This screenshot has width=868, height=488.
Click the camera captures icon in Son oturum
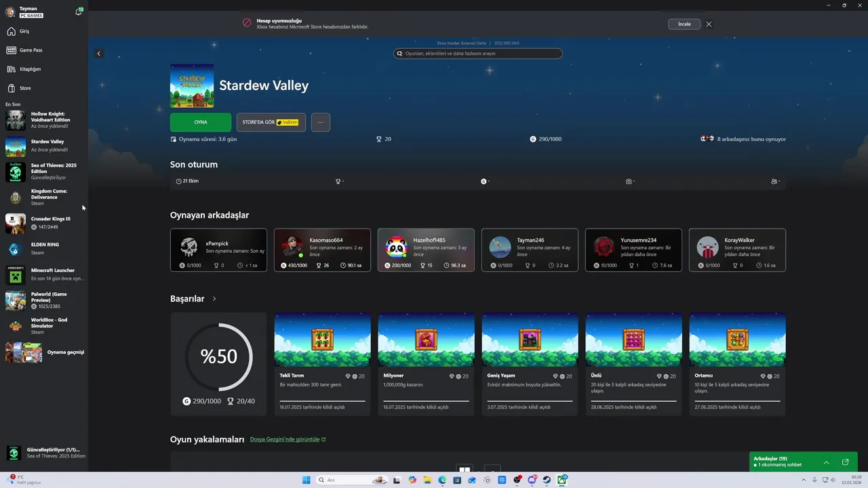(x=629, y=182)
